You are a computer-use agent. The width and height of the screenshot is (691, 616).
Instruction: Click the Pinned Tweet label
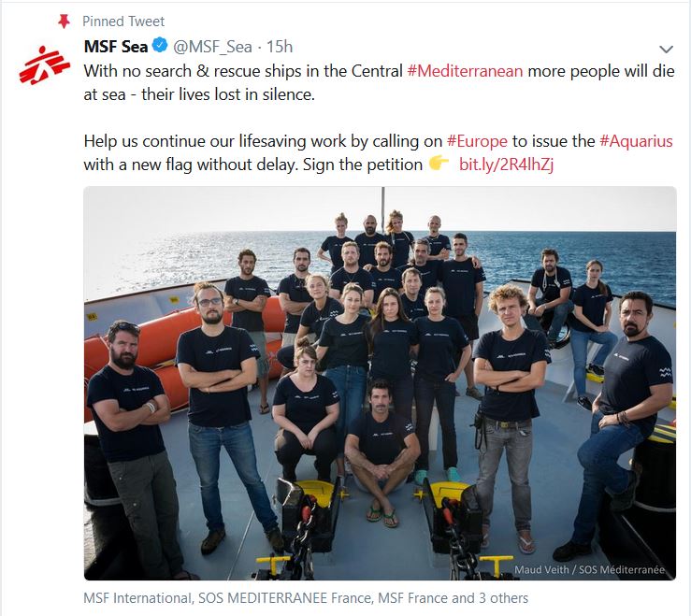click(x=123, y=21)
